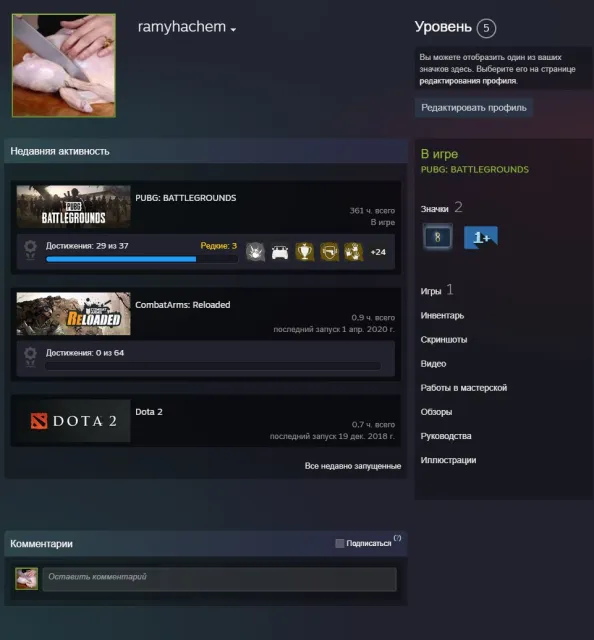Image resolution: width=594 pixels, height=640 pixels.
Task: Click the 361 ч. всего playtime text
Action: 372,211
